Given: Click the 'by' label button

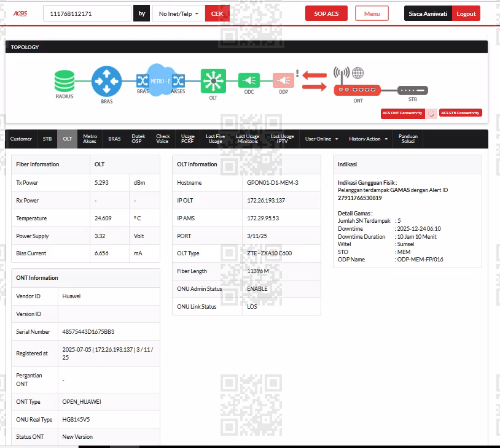Looking at the screenshot, I should pos(141,14).
